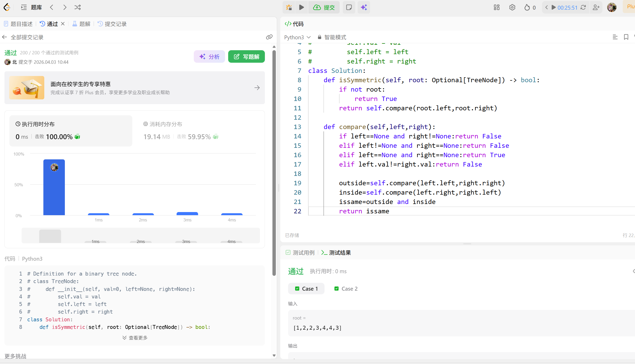Viewport: 635px width, 364px height.
Task: Click the 分析 analysis button
Action: (x=209, y=56)
